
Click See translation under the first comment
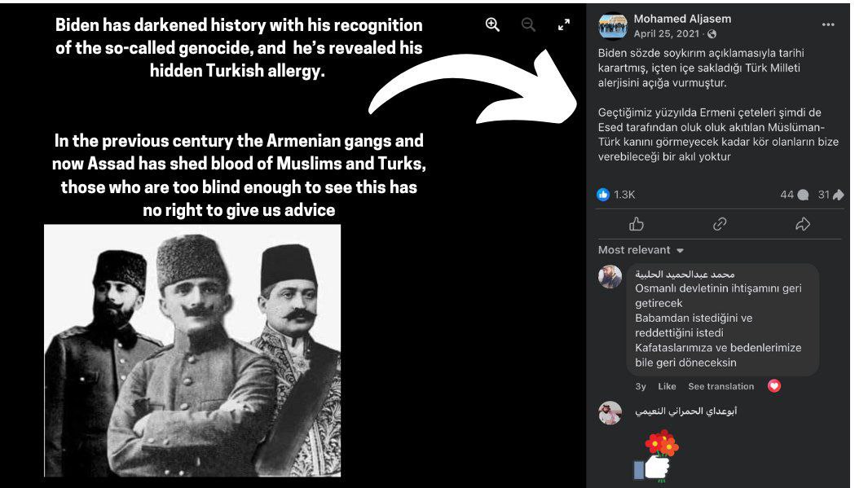(x=720, y=386)
